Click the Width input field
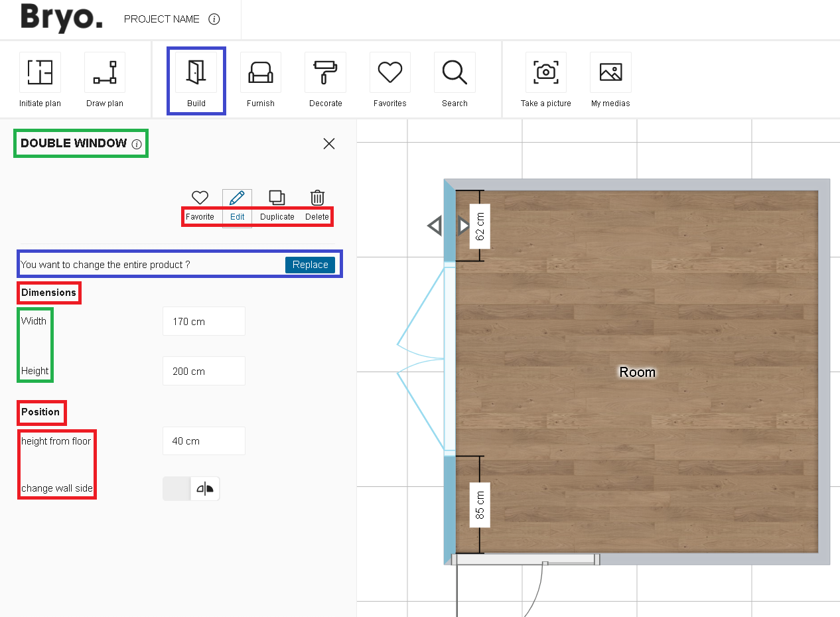Image resolution: width=840 pixels, height=617 pixels. point(204,322)
